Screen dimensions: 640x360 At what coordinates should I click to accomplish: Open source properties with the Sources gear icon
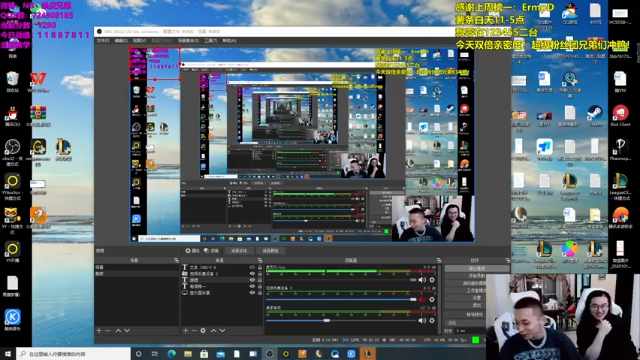click(x=203, y=330)
